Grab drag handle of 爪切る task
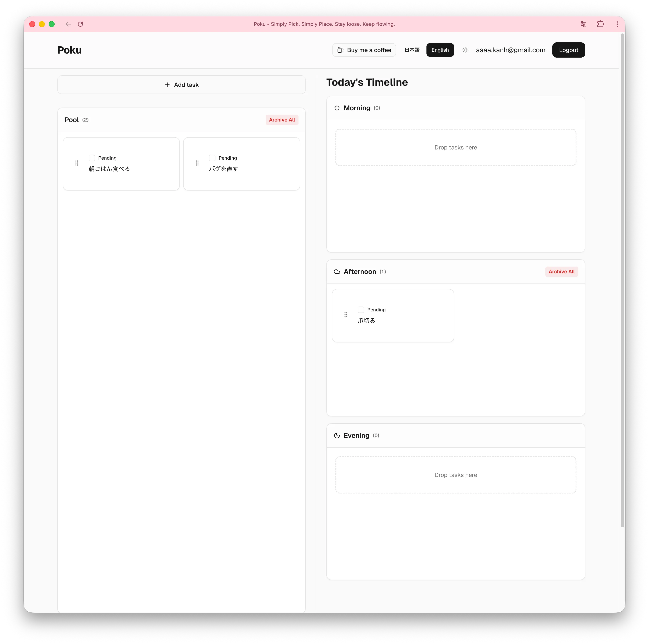The width and height of the screenshot is (649, 644). (x=346, y=315)
